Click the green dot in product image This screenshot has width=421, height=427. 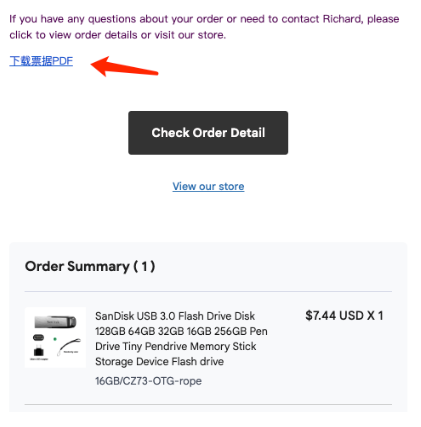coord(55,339)
